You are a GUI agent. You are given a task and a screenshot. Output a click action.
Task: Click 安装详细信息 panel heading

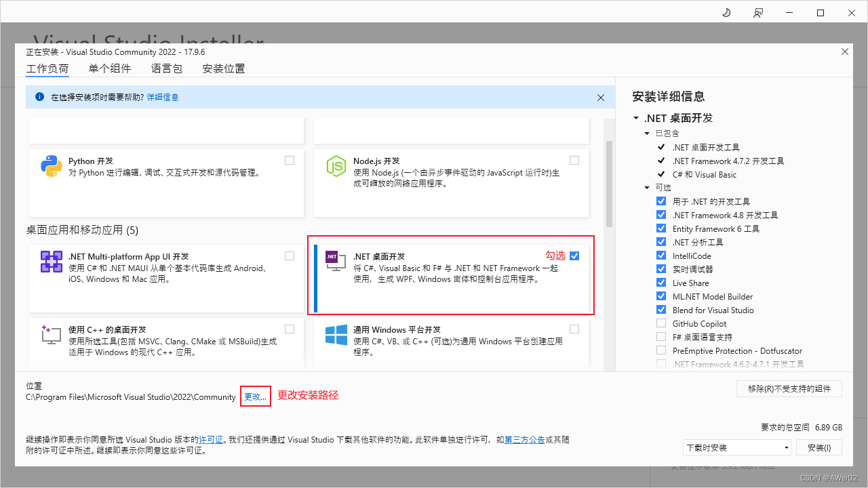[x=668, y=96]
